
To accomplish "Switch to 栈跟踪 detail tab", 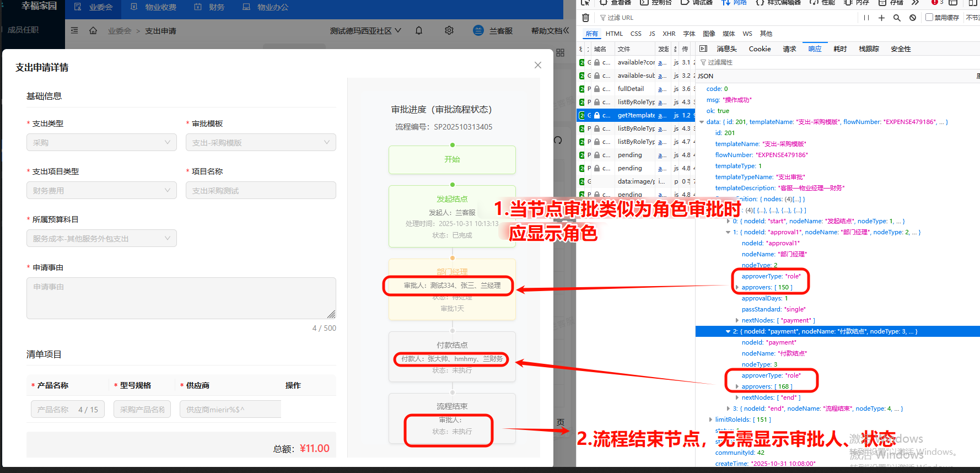I will click(869, 49).
